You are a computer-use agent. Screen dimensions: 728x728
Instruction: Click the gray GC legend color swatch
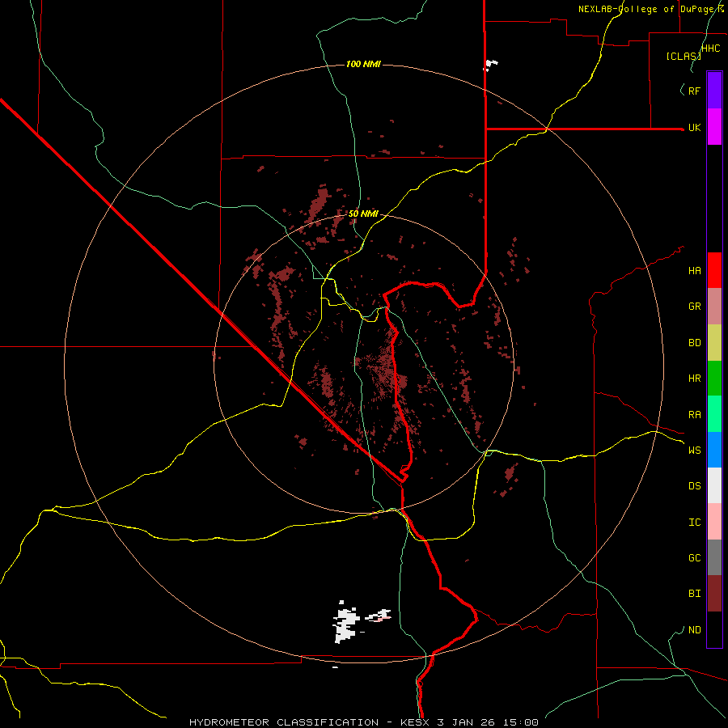click(714, 557)
